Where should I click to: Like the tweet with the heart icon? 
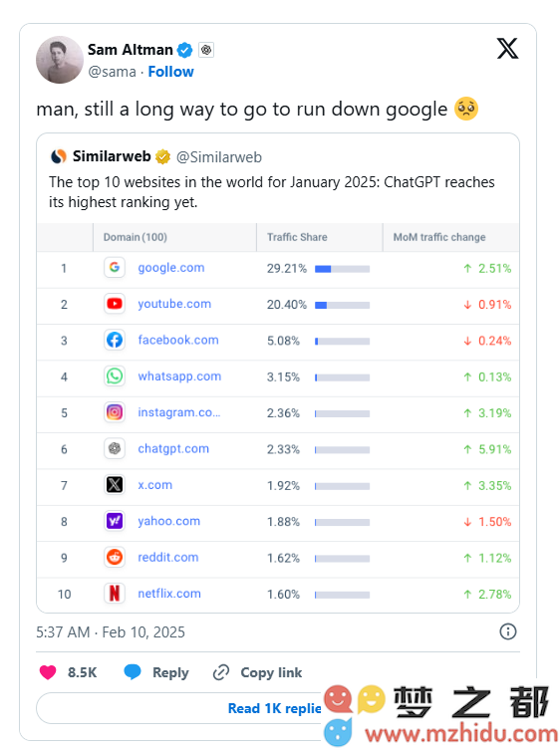(x=48, y=672)
